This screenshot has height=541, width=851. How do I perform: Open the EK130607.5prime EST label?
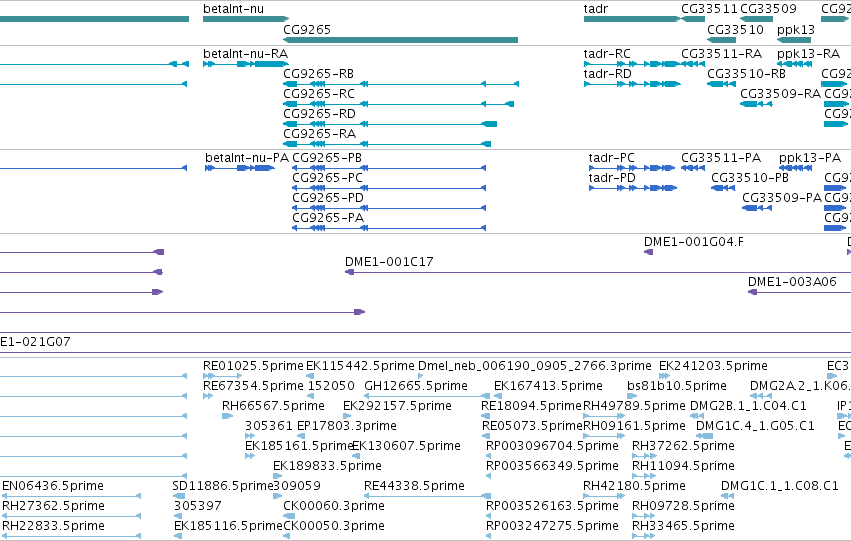point(406,447)
